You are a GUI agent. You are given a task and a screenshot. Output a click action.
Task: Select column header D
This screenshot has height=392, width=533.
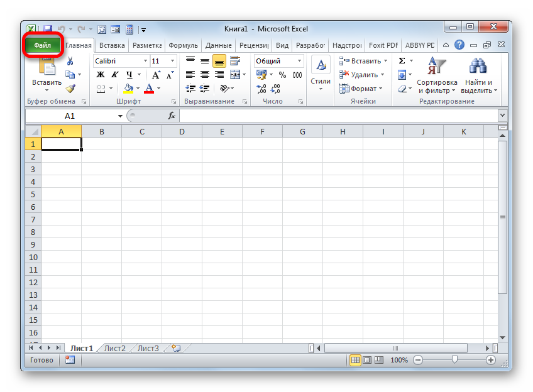[182, 131]
